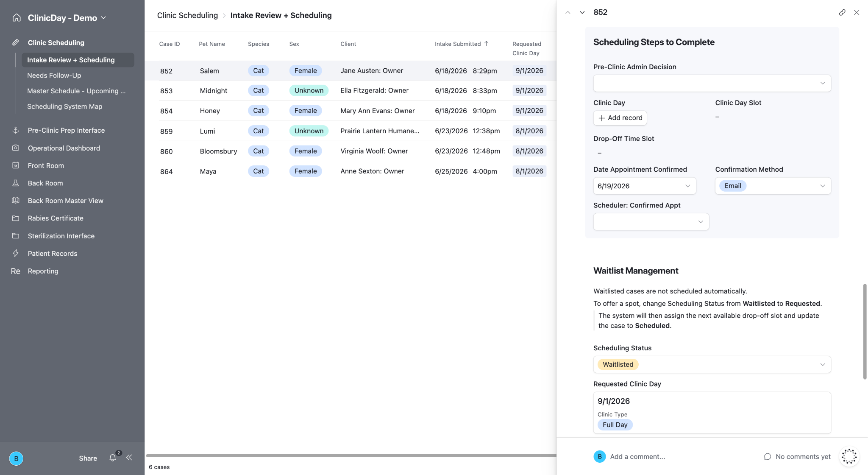Click the folder icon for Sterilization Interface
Image resolution: width=868 pixels, height=475 pixels.
coord(16,236)
